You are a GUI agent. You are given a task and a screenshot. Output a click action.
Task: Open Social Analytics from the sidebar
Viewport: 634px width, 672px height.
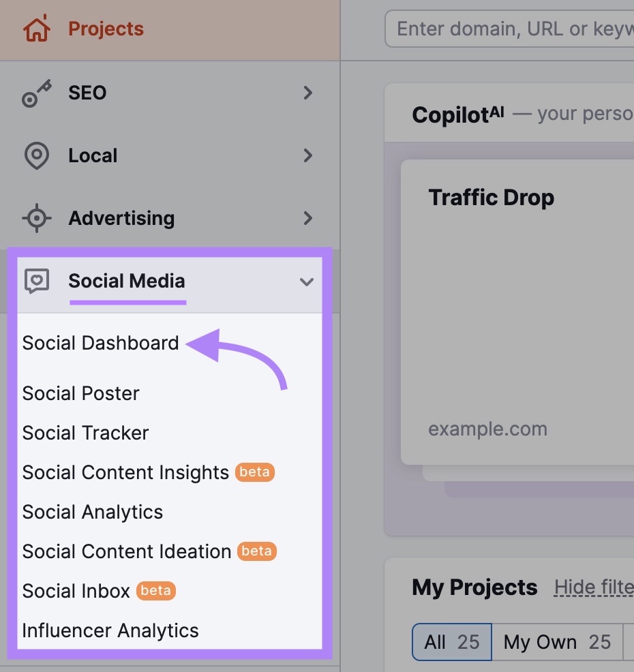(92, 512)
